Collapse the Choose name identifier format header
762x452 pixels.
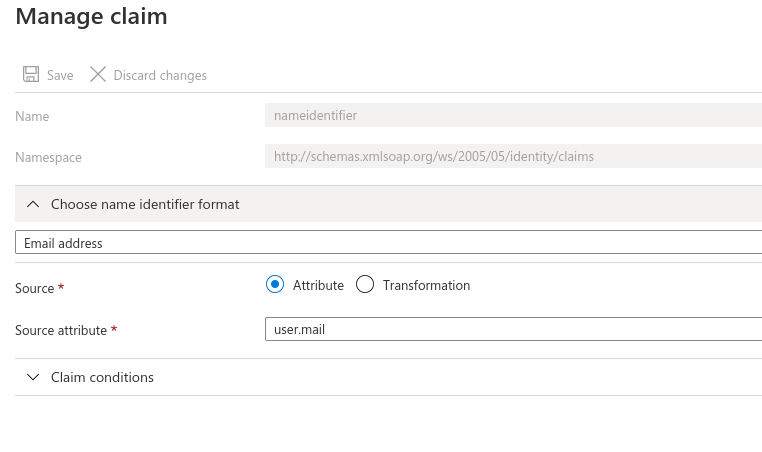(x=145, y=204)
